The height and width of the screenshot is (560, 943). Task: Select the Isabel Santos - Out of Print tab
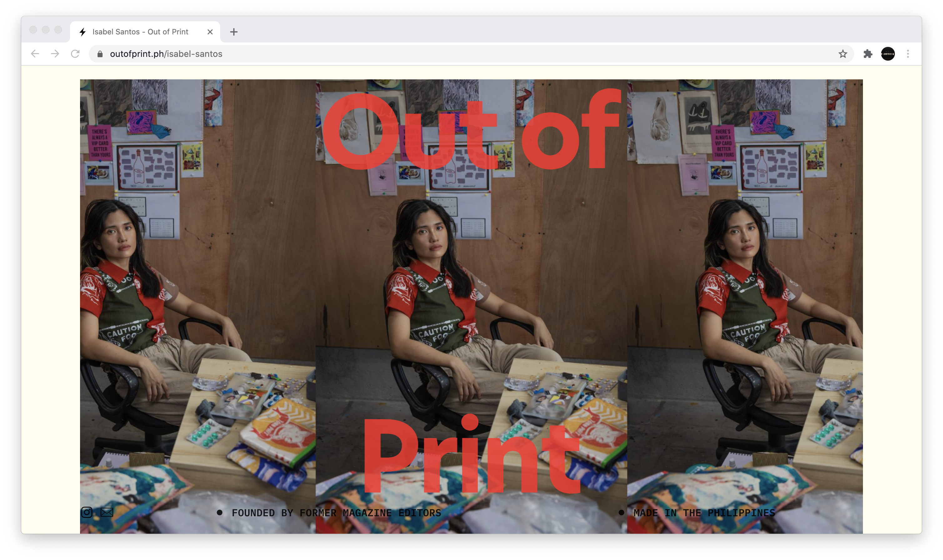click(140, 32)
